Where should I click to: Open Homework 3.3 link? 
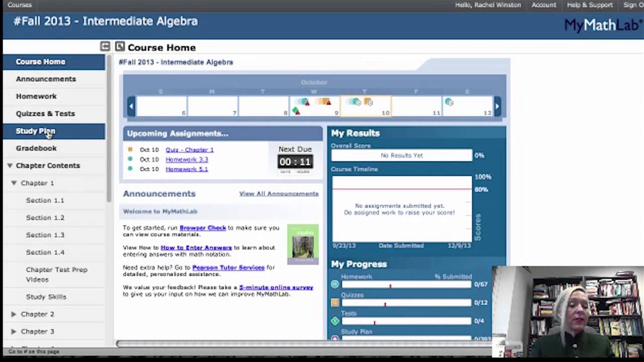point(187,159)
